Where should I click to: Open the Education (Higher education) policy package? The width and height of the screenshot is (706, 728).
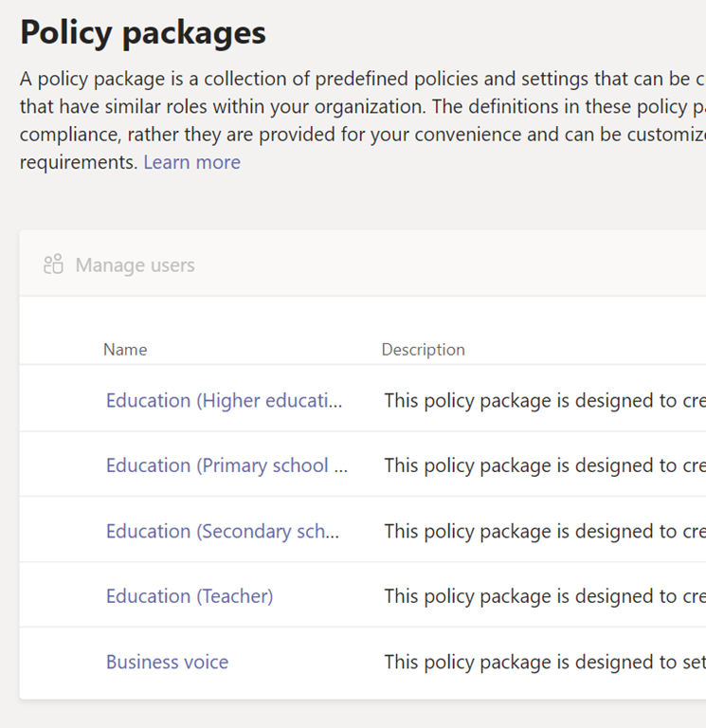tap(224, 401)
